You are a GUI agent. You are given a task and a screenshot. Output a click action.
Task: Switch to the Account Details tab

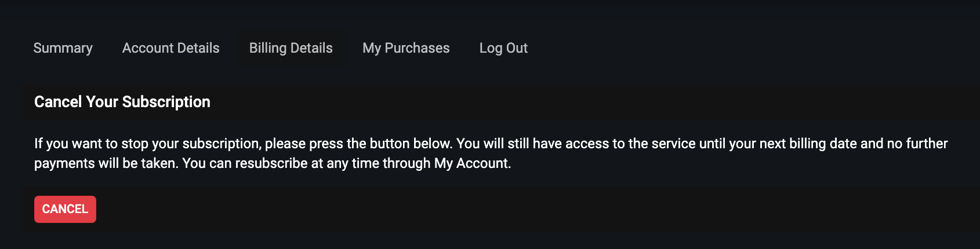170,48
